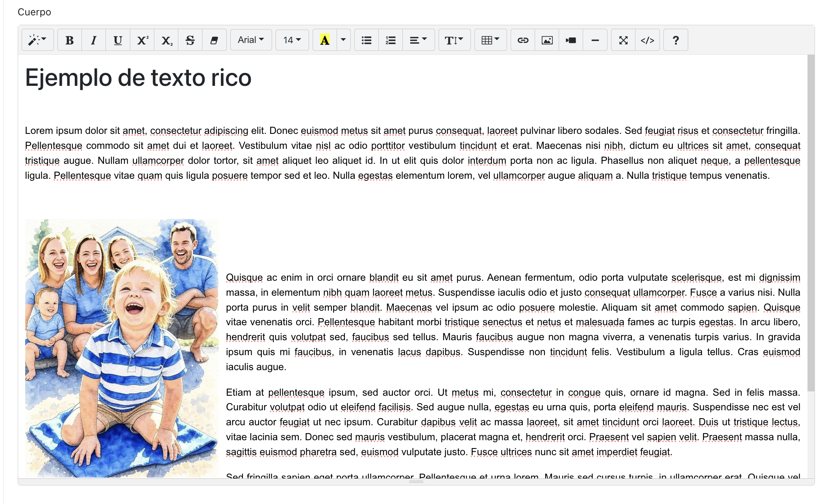Expand the font size 14 dropdown

(x=292, y=40)
